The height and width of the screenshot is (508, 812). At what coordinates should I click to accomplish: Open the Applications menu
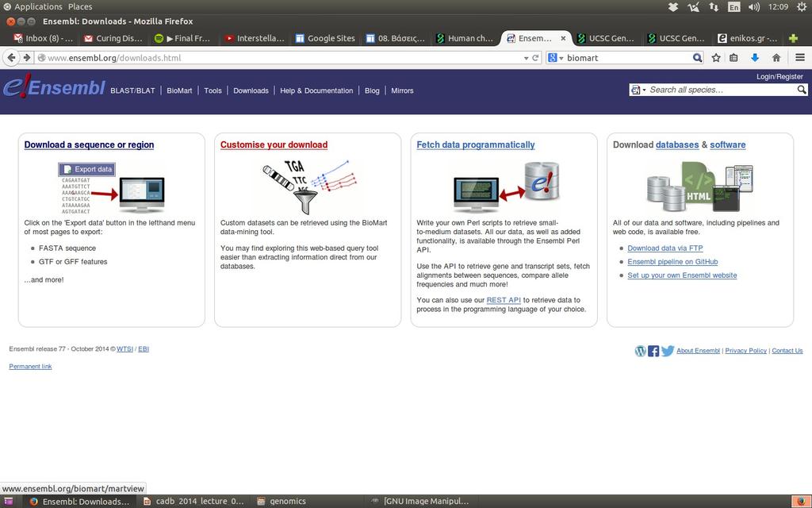click(38, 6)
